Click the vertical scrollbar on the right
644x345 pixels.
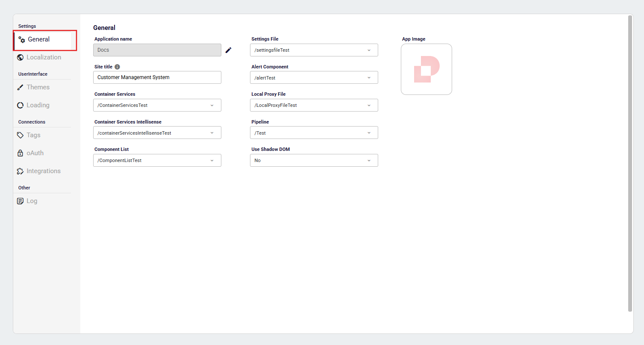coord(630,162)
